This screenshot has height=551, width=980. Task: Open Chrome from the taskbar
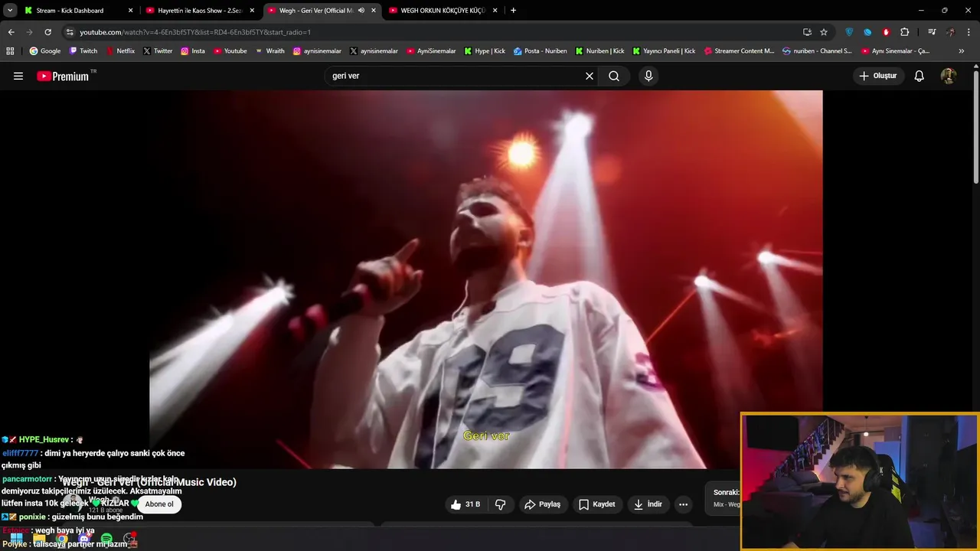[61, 540]
